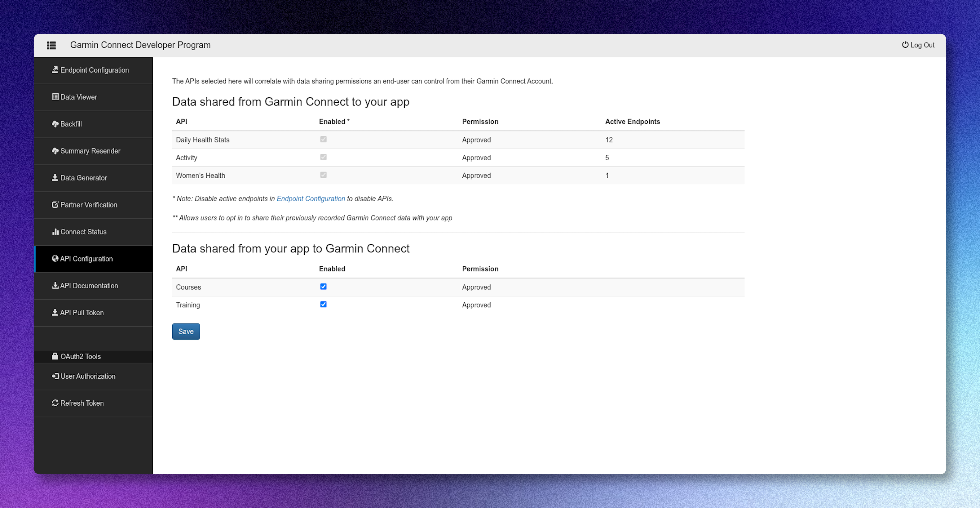Save the API configuration

pyautogui.click(x=186, y=331)
